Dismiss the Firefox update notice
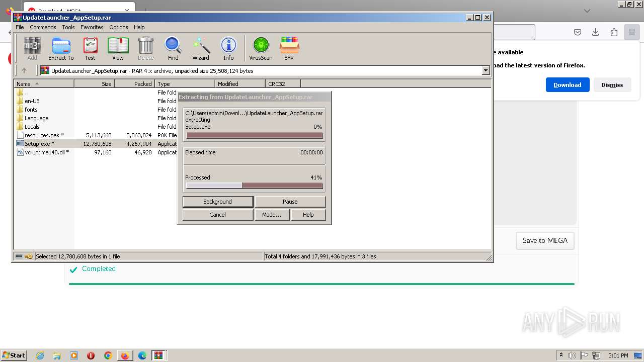Screen dimensions: 644x362 (x=612, y=85)
